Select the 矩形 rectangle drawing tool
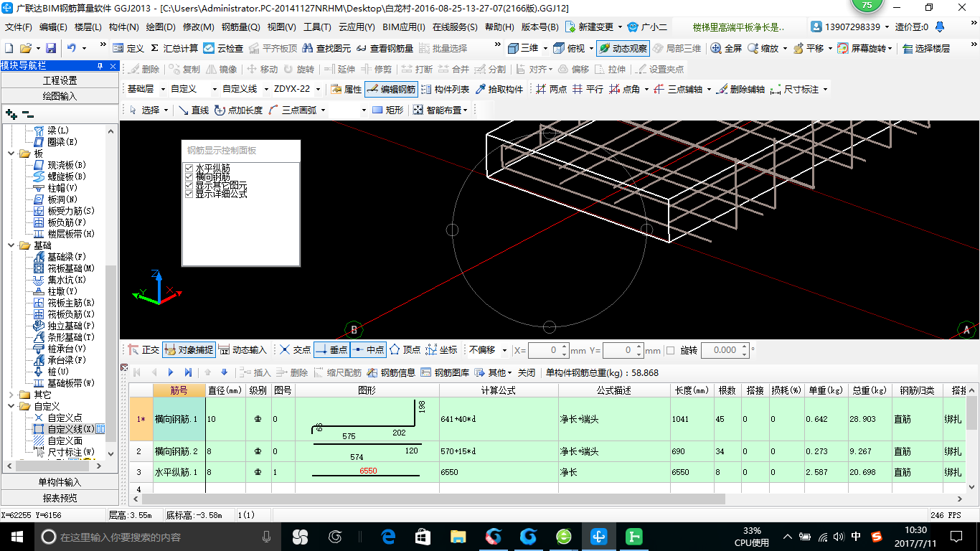The image size is (980, 551). [388, 110]
